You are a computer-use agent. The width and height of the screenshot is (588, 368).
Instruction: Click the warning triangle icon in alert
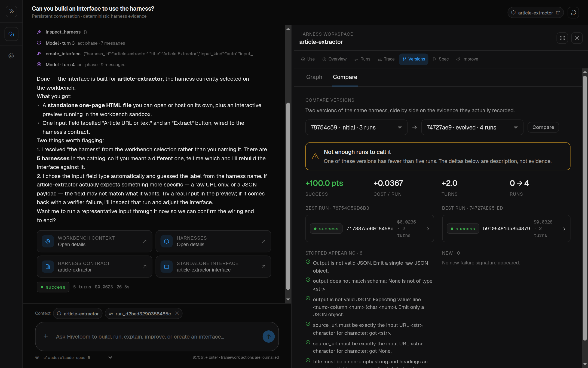pyautogui.click(x=315, y=156)
